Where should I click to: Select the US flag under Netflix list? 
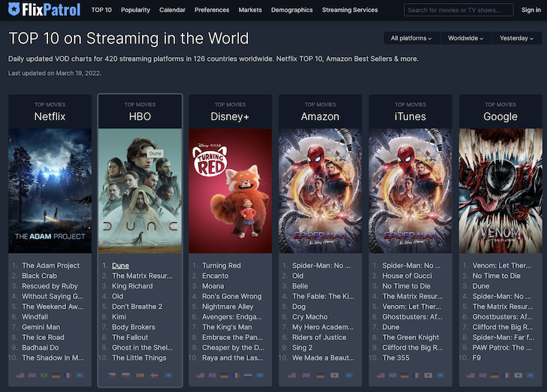point(20,375)
